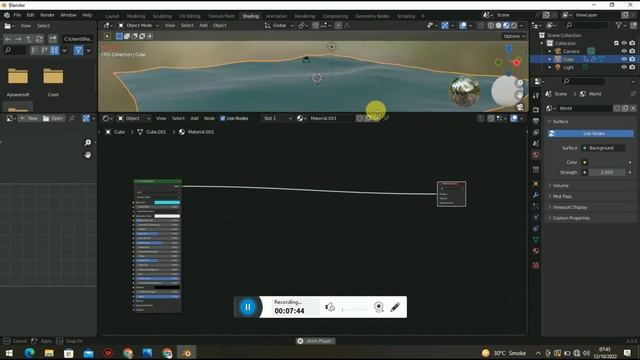Click the World name input field
Viewport: 640px width, 360px height.
tap(584, 109)
